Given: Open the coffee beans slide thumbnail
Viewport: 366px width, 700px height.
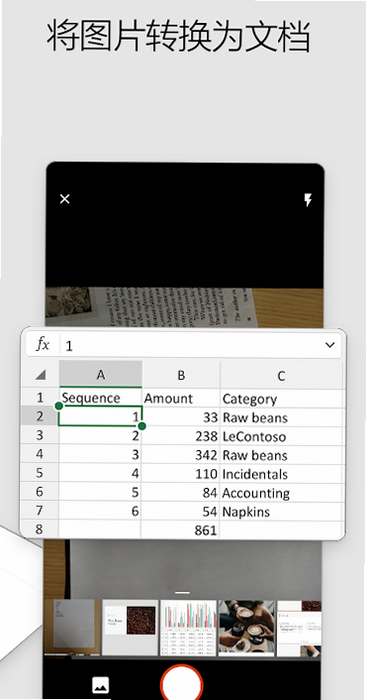Looking at the screenshot, I should click(130, 628).
